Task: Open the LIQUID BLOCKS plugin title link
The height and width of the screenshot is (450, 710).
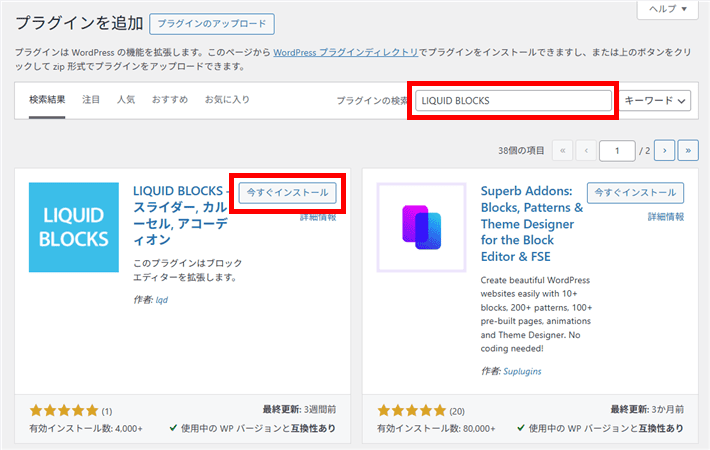Action: pyautogui.click(x=180, y=215)
